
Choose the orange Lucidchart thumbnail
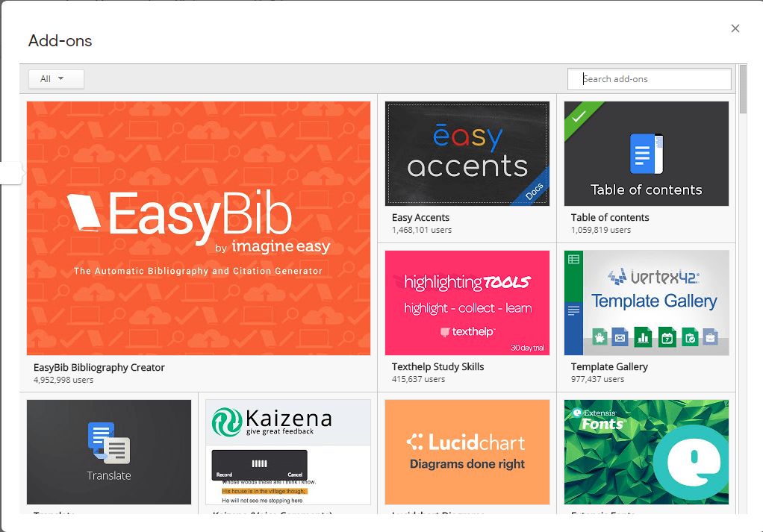coord(467,452)
